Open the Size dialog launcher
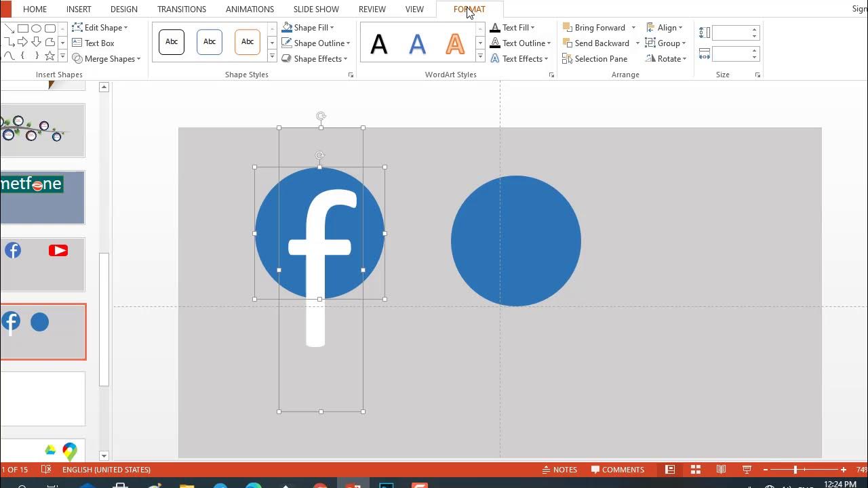868x488 pixels. tap(757, 75)
